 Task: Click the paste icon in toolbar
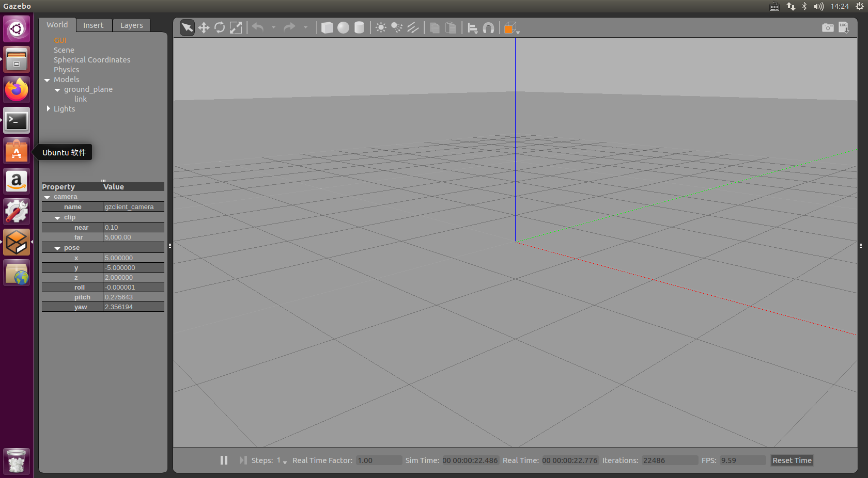point(451,27)
